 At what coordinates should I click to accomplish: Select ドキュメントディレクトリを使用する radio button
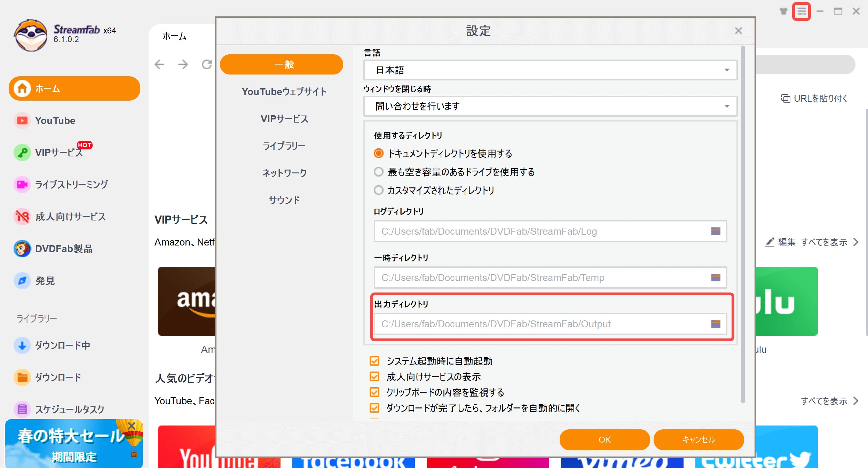point(378,153)
